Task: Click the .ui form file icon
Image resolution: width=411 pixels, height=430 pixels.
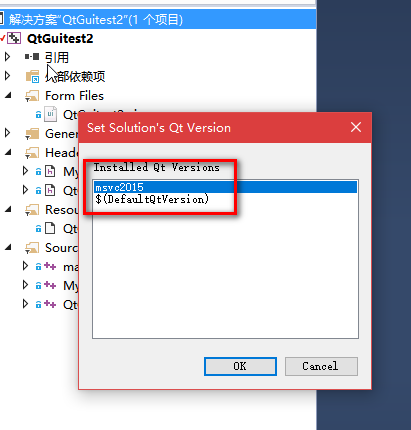Action: coord(50,114)
